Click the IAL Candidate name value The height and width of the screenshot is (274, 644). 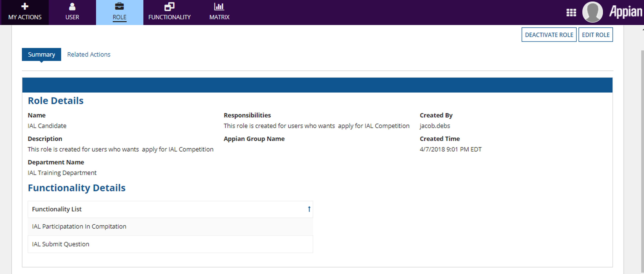(x=47, y=126)
